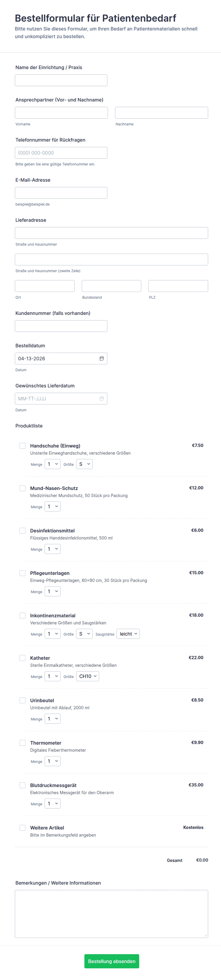Focus the Vorname text field
Screen dimensions: 221x980
(x=61, y=113)
